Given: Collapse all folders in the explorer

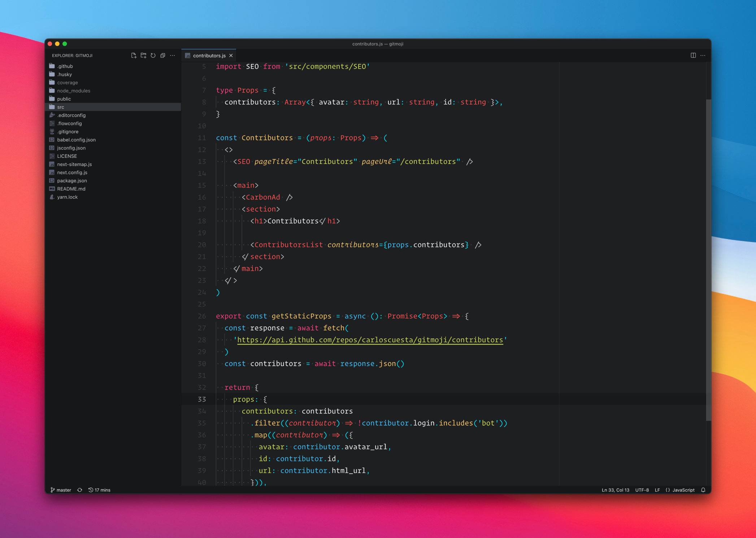Looking at the screenshot, I should [163, 55].
